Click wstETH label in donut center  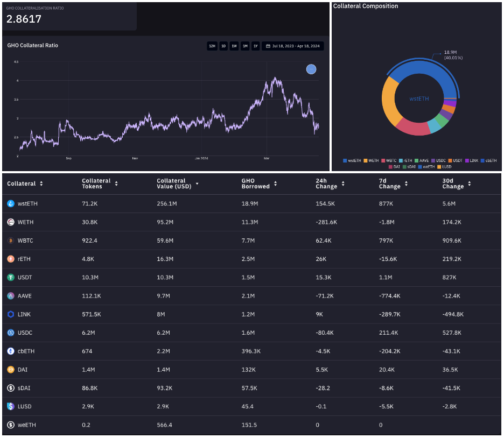pos(419,98)
